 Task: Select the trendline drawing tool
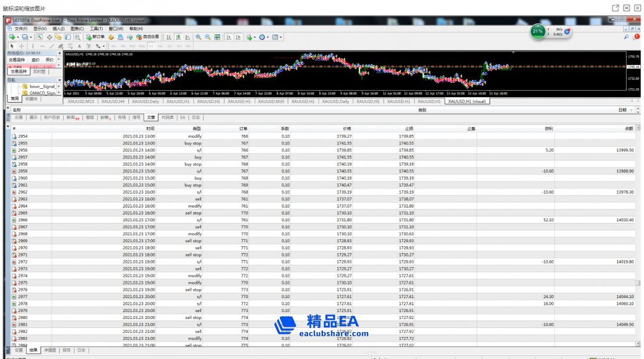pos(51,46)
